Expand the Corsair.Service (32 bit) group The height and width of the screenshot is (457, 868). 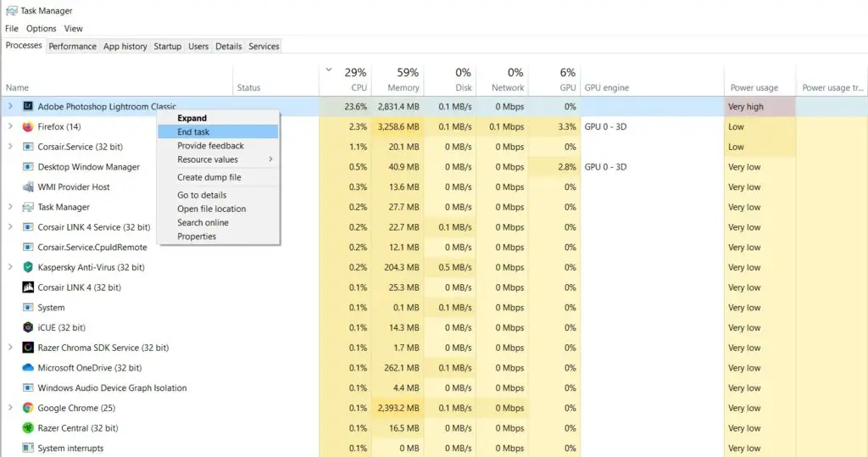click(x=10, y=146)
